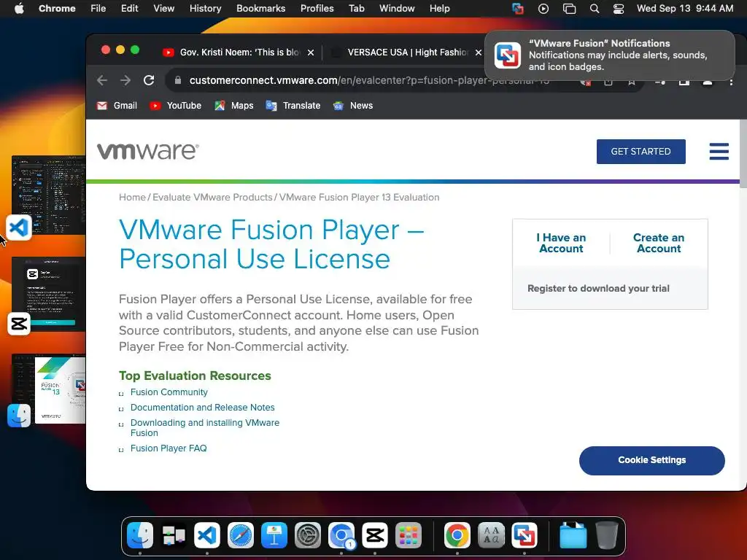This screenshot has width=747, height=560.
Task: Open the News bookmark
Action: pos(353,106)
